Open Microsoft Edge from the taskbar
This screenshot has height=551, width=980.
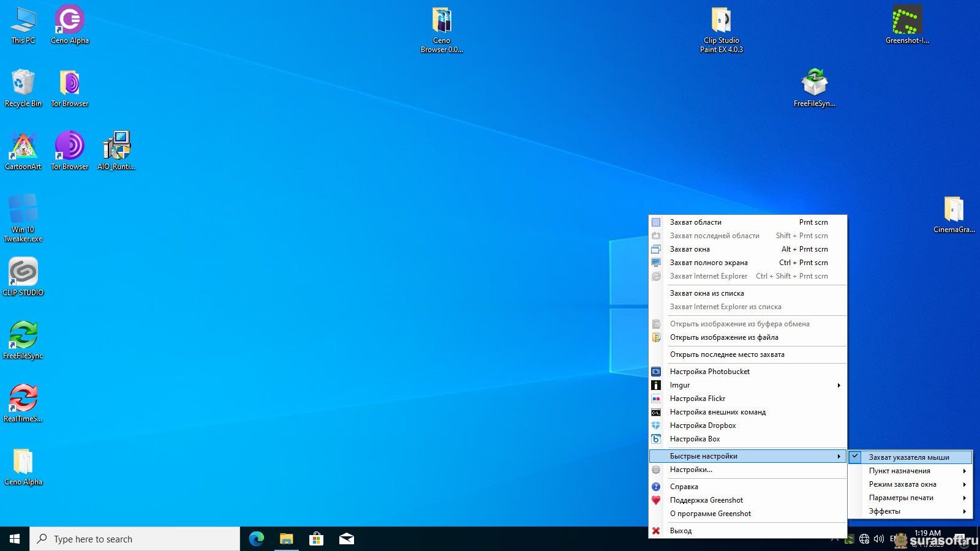pyautogui.click(x=256, y=539)
